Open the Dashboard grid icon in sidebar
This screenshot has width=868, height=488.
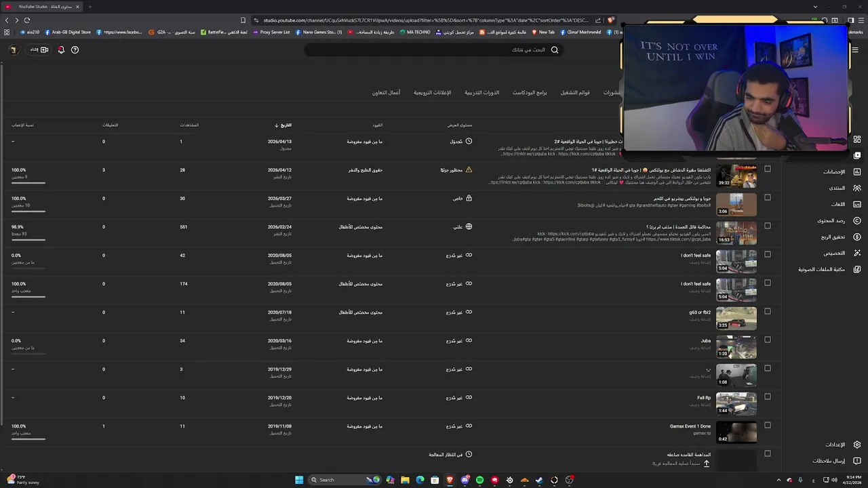(857, 139)
